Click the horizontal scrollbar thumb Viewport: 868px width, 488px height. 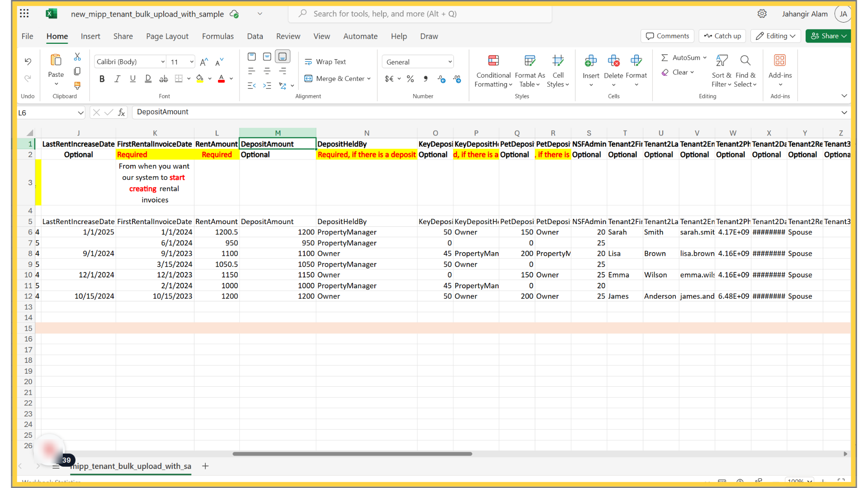point(352,454)
